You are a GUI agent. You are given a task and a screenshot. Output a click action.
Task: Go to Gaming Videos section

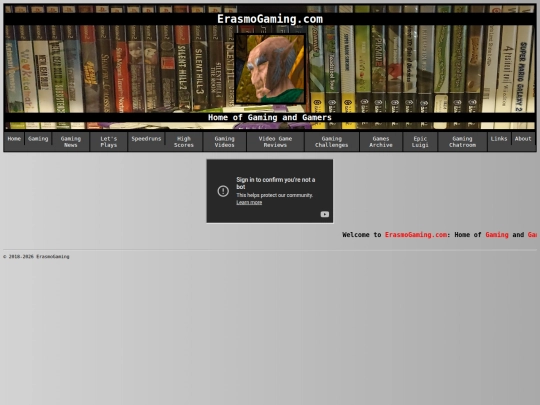click(x=225, y=142)
